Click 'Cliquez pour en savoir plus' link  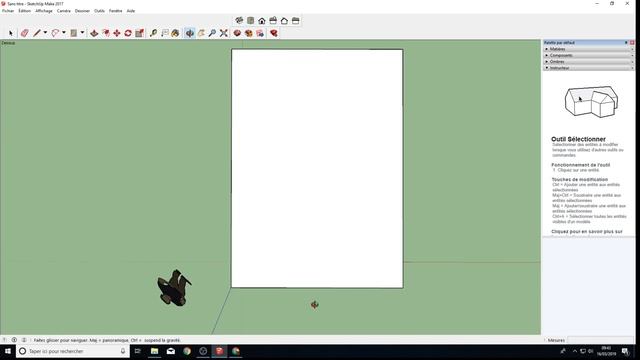pyautogui.click(x=587, y=231)
